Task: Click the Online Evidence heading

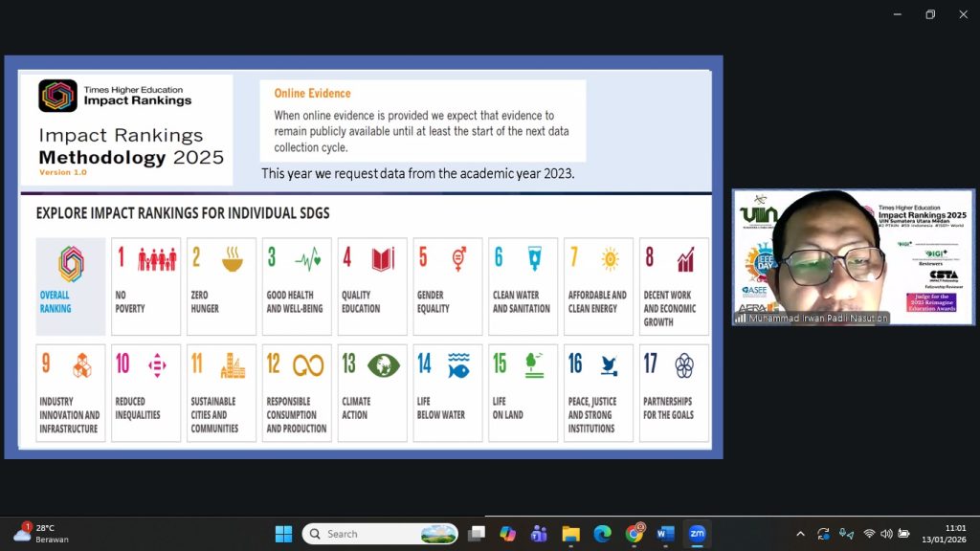Action: tap(312, 93)
